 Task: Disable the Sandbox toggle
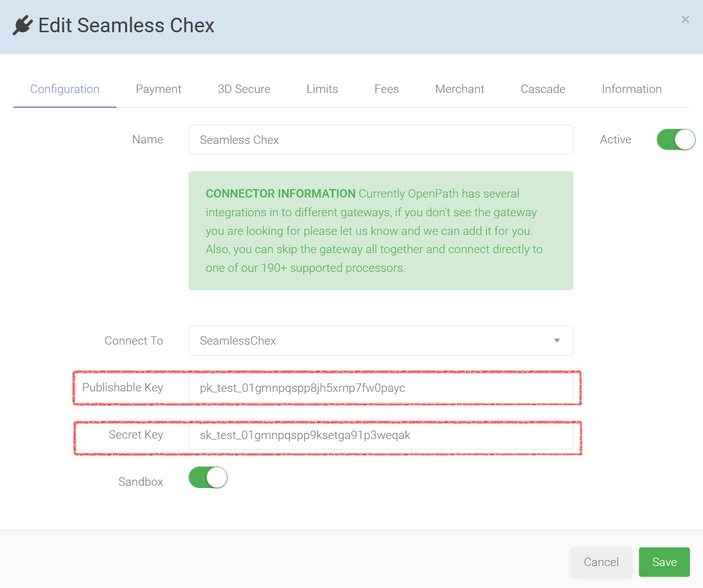(208, 477)
